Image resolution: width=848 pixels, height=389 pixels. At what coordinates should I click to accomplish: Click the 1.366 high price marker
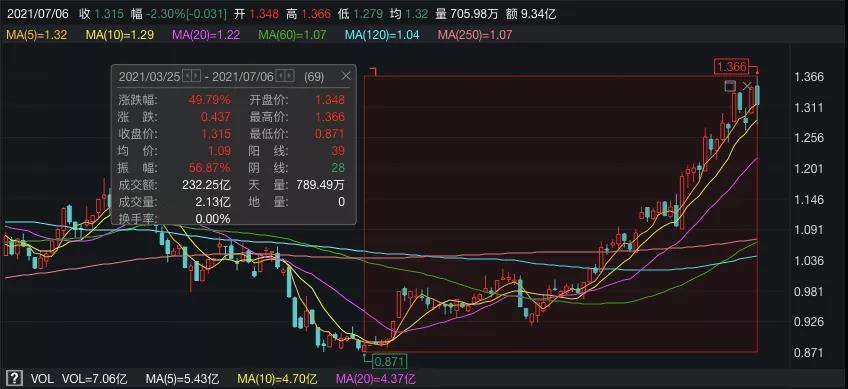tap(731, 67)
